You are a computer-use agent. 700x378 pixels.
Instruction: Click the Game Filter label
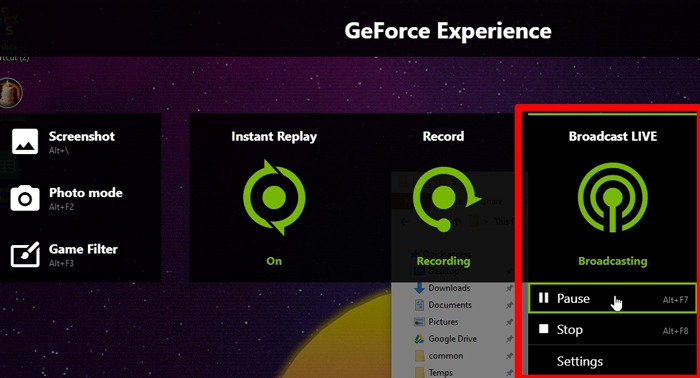pos(83,249)
